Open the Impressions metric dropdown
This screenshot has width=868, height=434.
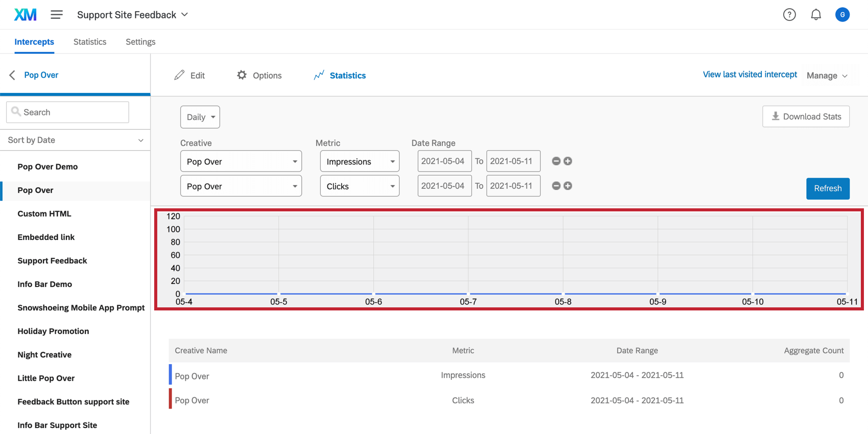click(360, 161)
